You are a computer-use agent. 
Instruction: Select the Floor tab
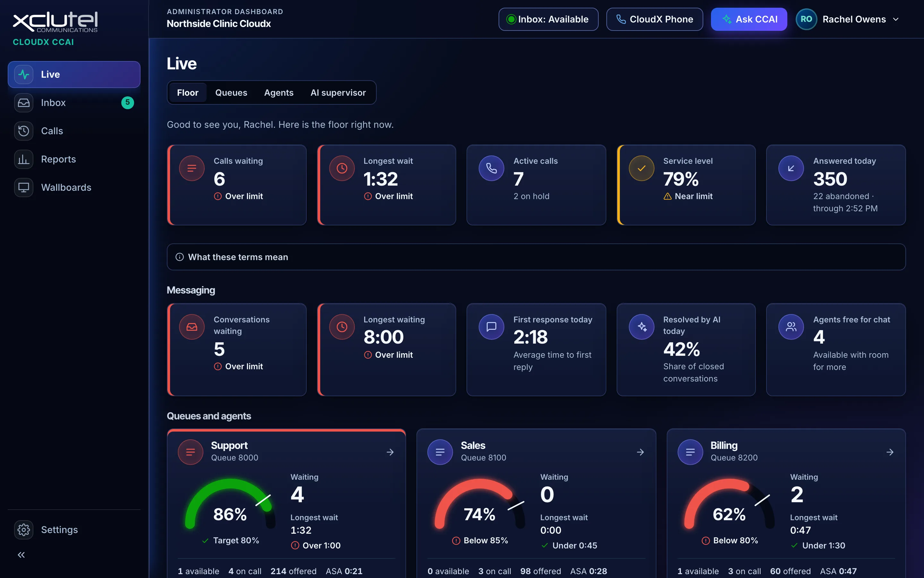pos(187,92)
